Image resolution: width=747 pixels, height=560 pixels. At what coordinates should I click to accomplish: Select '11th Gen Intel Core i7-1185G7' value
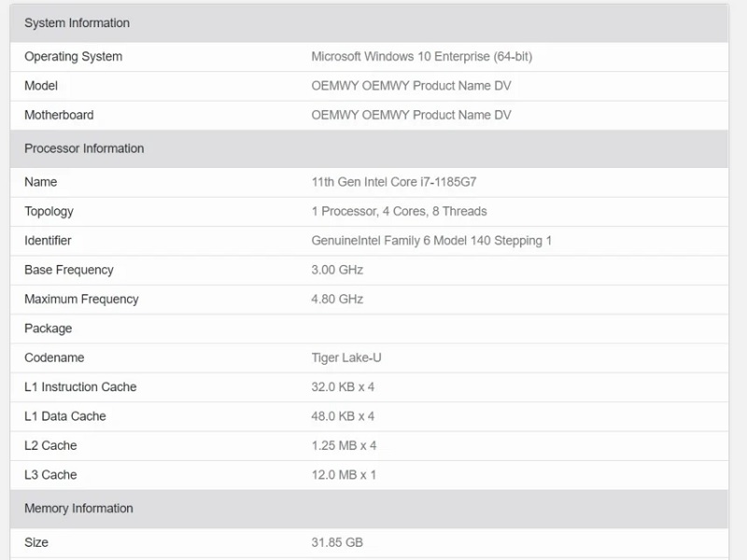(x=394, y=182)
